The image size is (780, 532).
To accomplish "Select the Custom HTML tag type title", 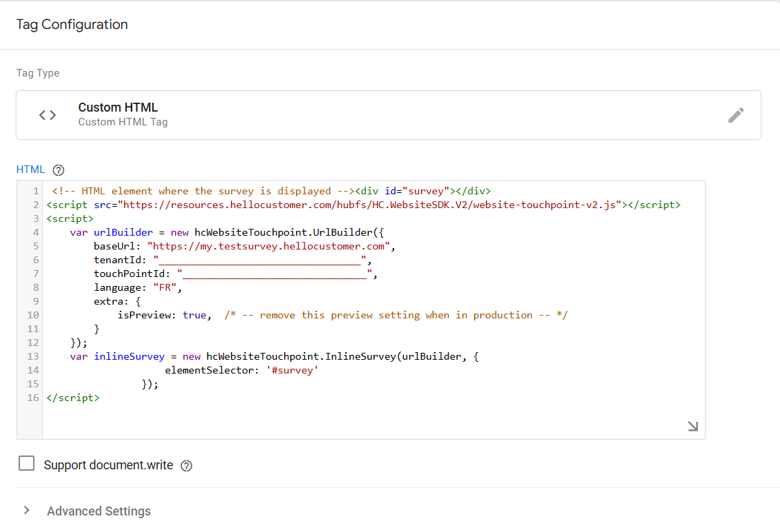I will click(118, 108).
